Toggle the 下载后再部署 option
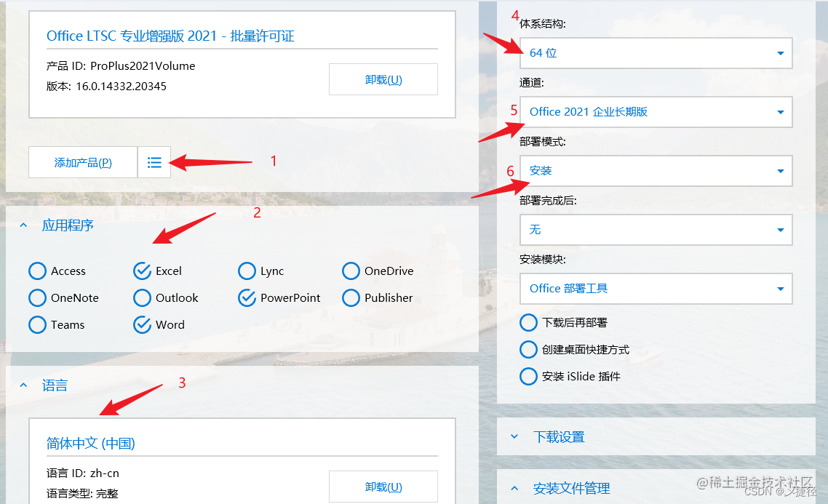 pos(528,322)
